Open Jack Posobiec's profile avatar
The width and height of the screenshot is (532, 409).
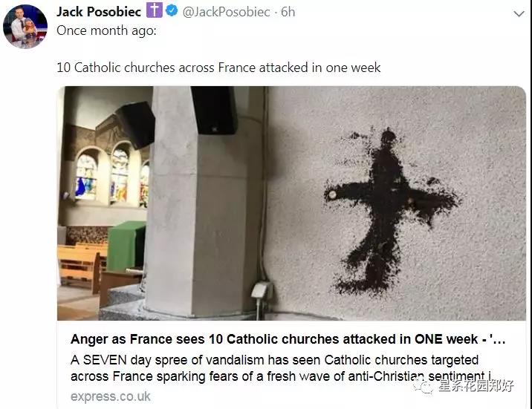pos(25,27)
